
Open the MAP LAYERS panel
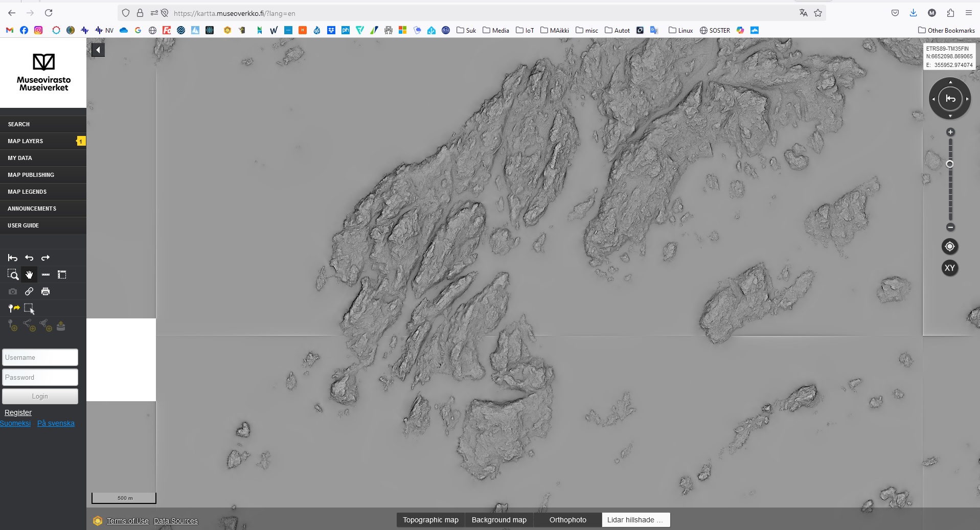tap(43, 141)
